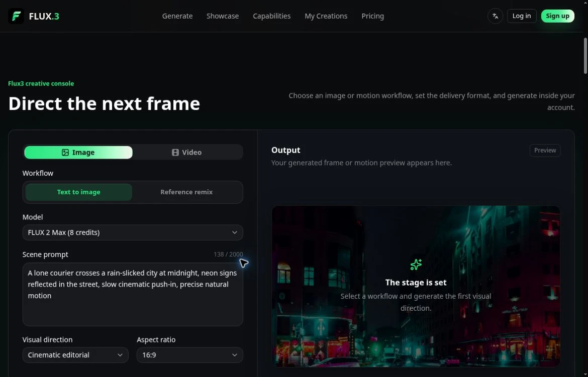Open the Generate nav item
Viewport: 588px width, 377px height.
click(177, 16)
